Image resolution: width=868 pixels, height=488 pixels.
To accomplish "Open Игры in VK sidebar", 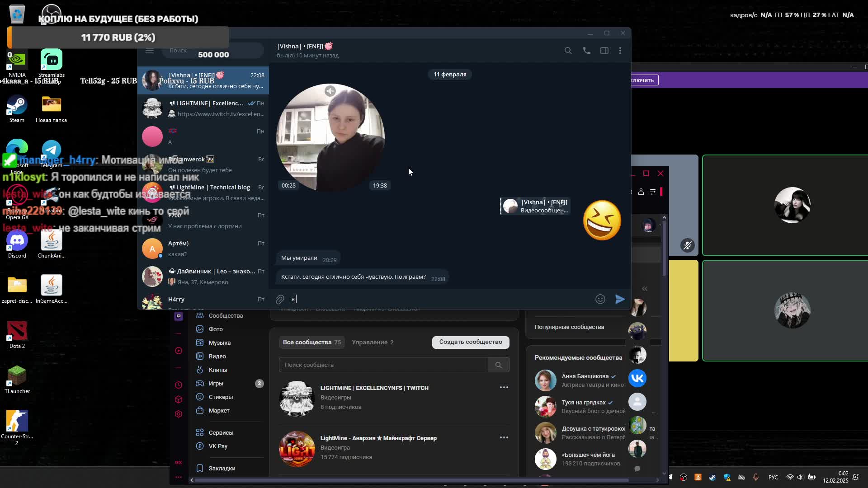I will coord(216,383).
